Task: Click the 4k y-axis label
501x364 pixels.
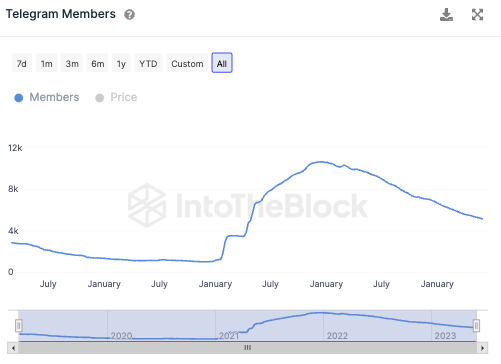Action: pos(13,231)
